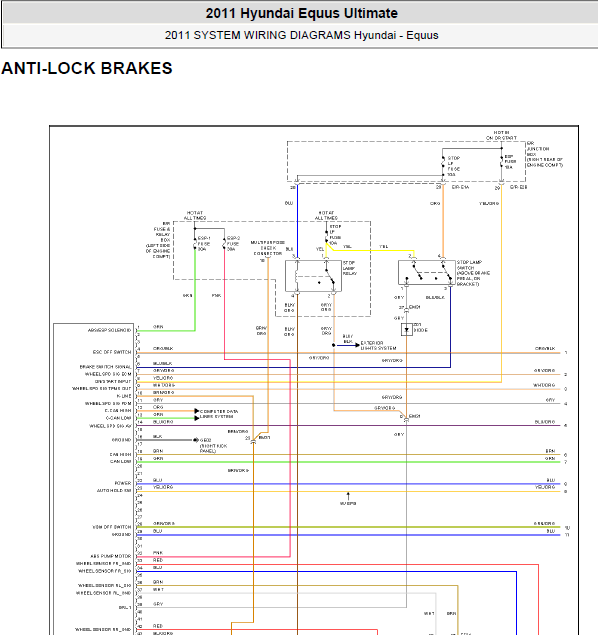This screenshot has height=635, width=598.
Task: Click the Computer Data Lines System arrows
Action: click(x=197, y=414)
